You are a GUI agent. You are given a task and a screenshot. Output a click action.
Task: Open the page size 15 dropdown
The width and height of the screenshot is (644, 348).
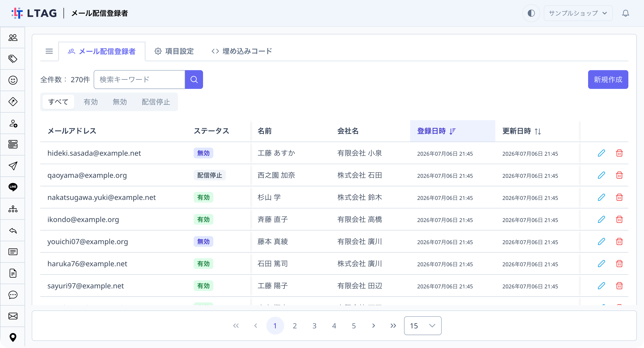(422, 325)
